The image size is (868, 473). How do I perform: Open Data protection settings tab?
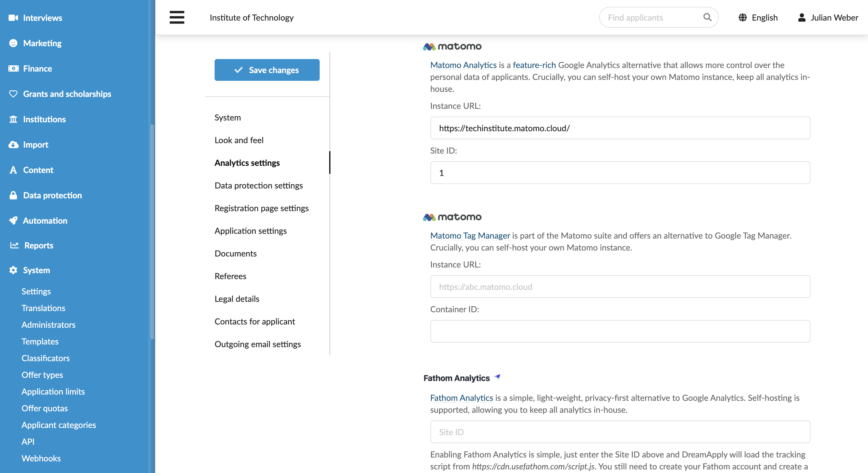tap(258, 186)
